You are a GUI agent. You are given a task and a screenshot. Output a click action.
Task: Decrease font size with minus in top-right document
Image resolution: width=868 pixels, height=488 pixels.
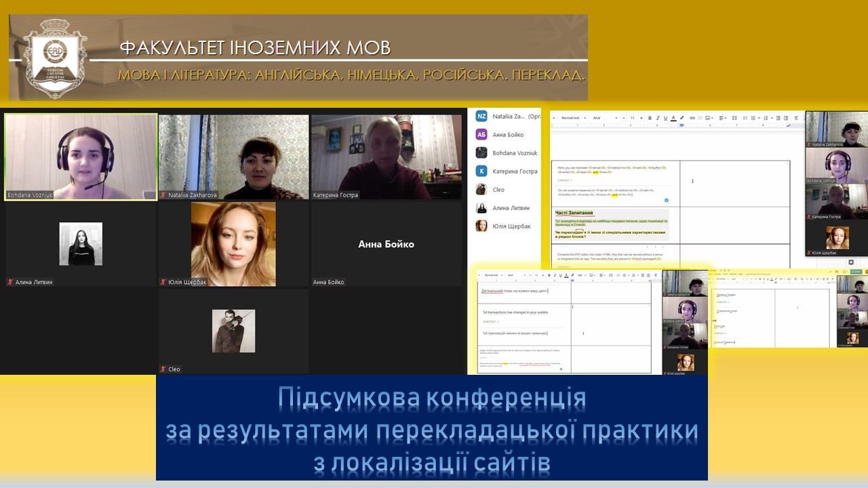(x=624, y=118)
